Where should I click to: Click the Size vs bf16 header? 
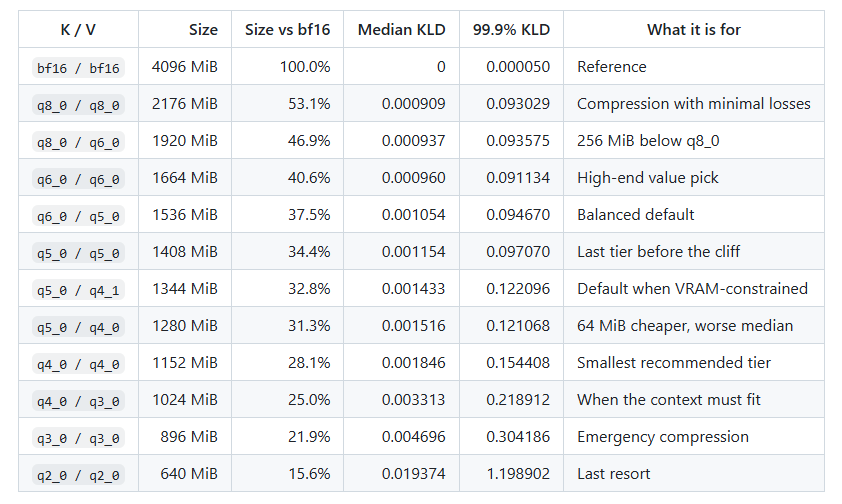[287, 30]
